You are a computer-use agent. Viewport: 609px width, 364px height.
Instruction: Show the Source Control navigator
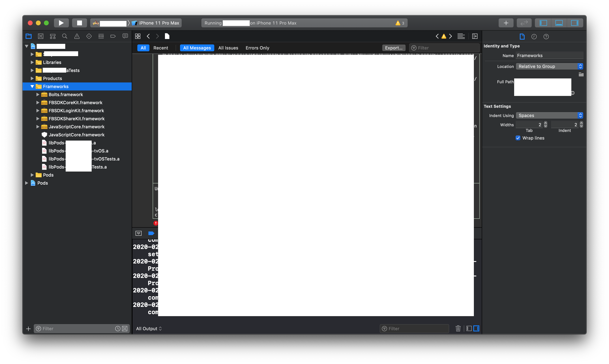coord(41,36)
